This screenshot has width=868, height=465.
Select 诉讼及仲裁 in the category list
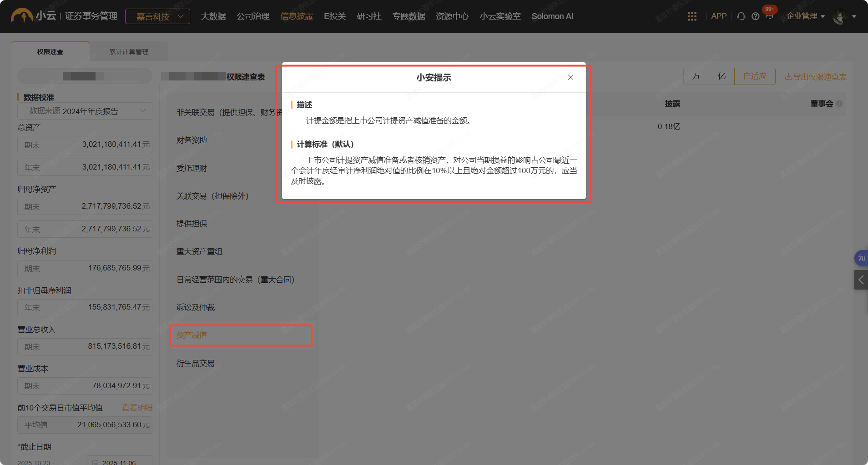coord(196,307)
